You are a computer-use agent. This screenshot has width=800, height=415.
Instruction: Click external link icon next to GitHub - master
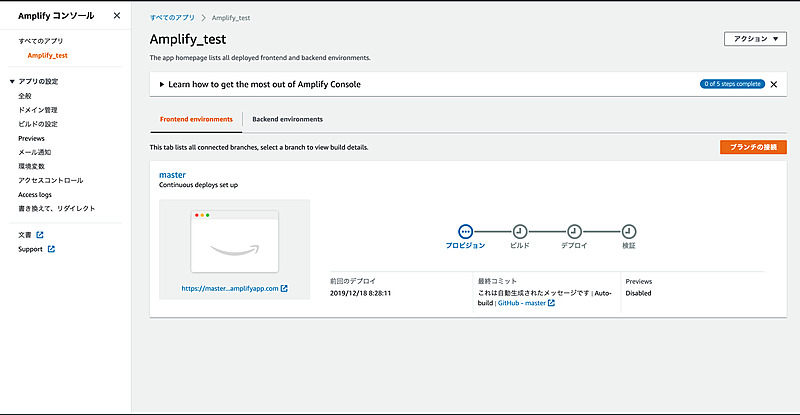(551, 302)
